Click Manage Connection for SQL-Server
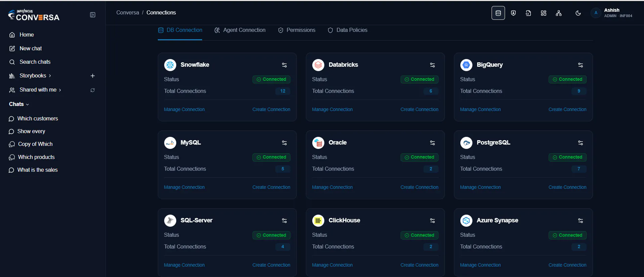The image size is (644, 277). pyautogui.click(x=184, y=265)
